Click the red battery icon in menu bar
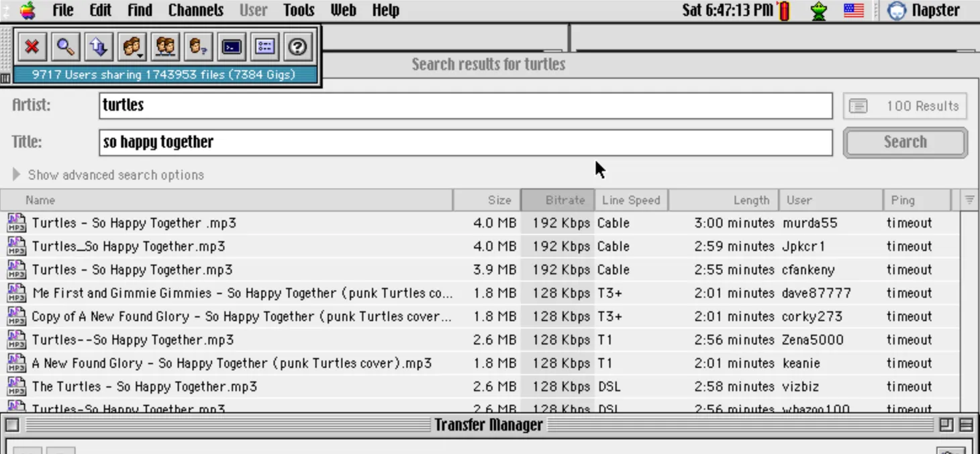This screenshot has height=454, width=980. click(x=784, y=11)
